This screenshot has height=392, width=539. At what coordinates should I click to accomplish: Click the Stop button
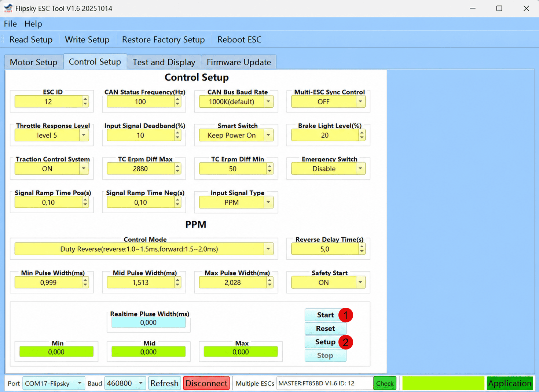coord(325,356)
